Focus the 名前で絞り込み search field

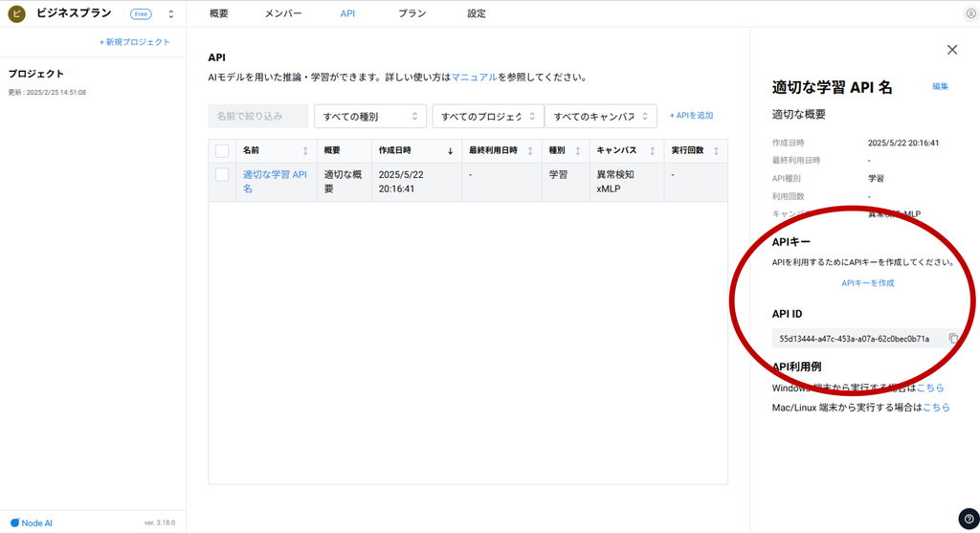coord(258,116)
